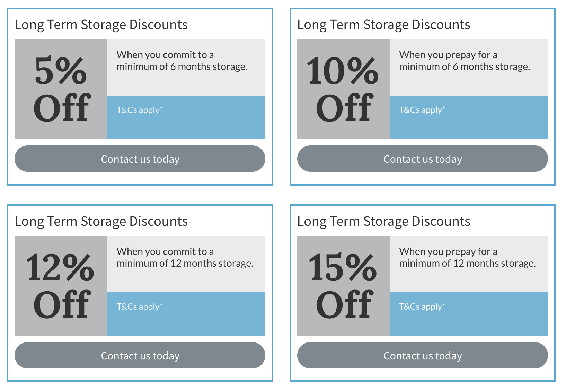Image resolution: width=566 pixels, height=392 pixels.
Task: Click the heading above the 10% Off card
Action: click(384, 25)
